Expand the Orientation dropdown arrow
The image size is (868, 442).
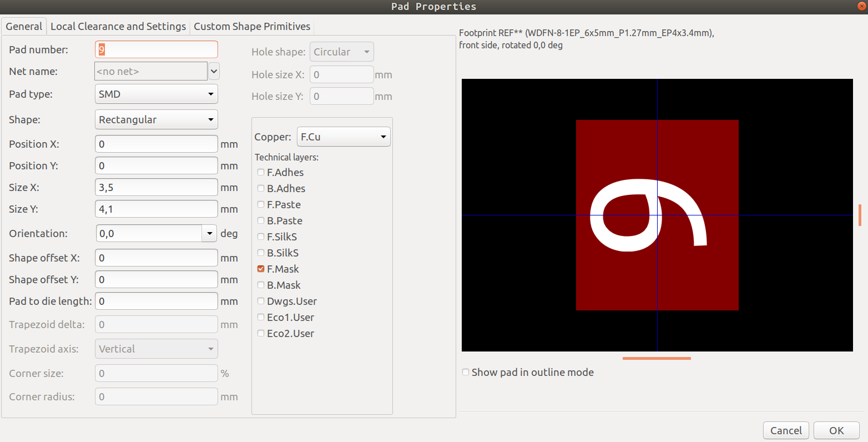pyautogui.click(x=209, y=233)
